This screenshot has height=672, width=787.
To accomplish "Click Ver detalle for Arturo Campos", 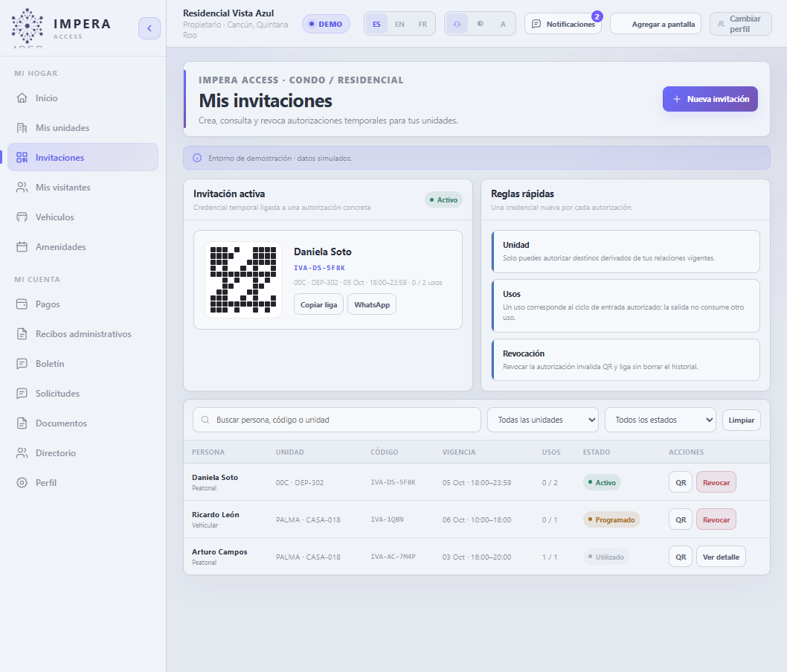I will click(721, 557).
